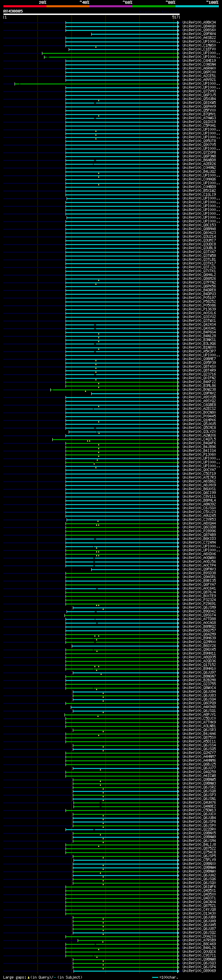This screenshot has width=222, height=980.
Task: Open hit UniRef100_Q9FNV4
Action: click(x=199, y=34)
